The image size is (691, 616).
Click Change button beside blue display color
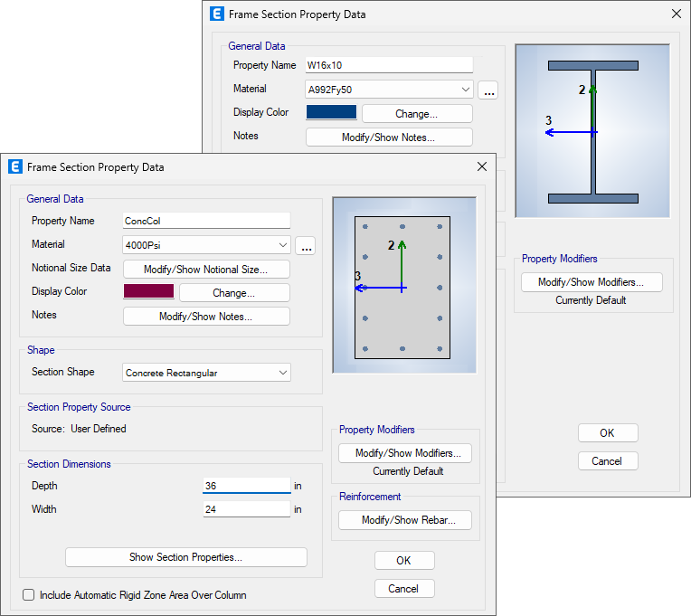pos(417,114)
